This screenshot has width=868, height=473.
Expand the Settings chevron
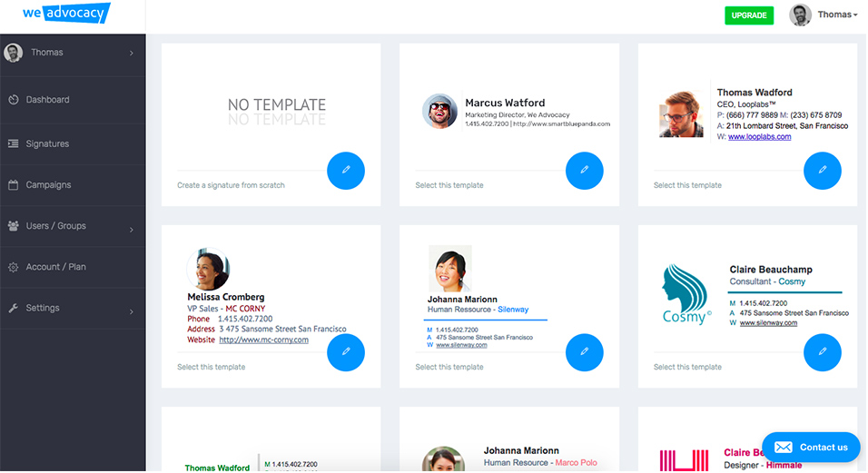131,312
